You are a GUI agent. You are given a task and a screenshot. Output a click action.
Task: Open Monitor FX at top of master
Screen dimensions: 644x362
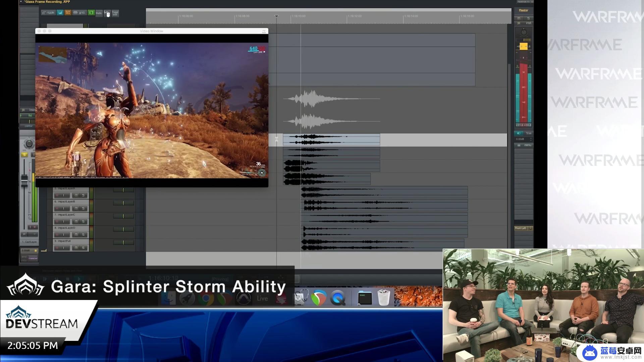524,2
